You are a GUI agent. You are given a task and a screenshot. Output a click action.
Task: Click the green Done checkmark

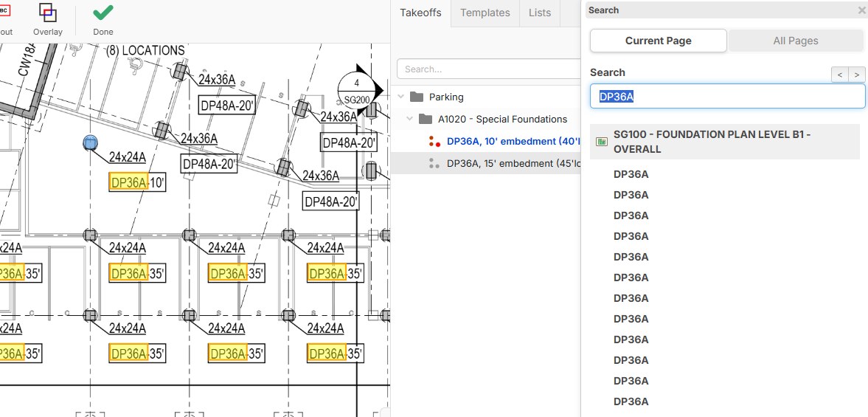click(x=103, y=13)
